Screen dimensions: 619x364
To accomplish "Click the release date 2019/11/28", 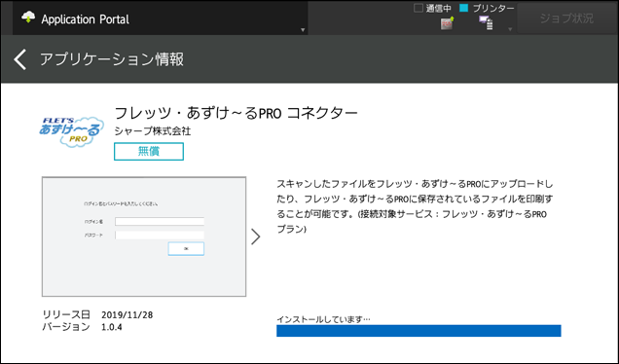I will click(127, 314).
